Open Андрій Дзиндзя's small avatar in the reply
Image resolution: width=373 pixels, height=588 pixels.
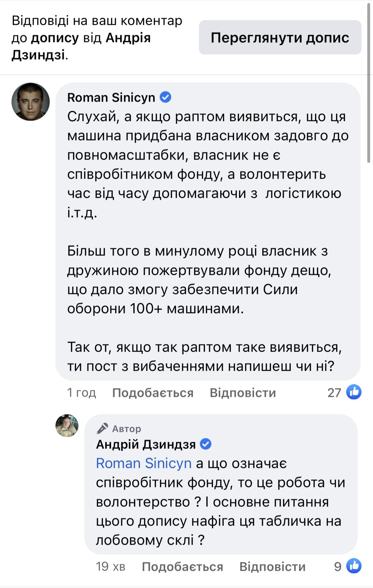[67, 426]
